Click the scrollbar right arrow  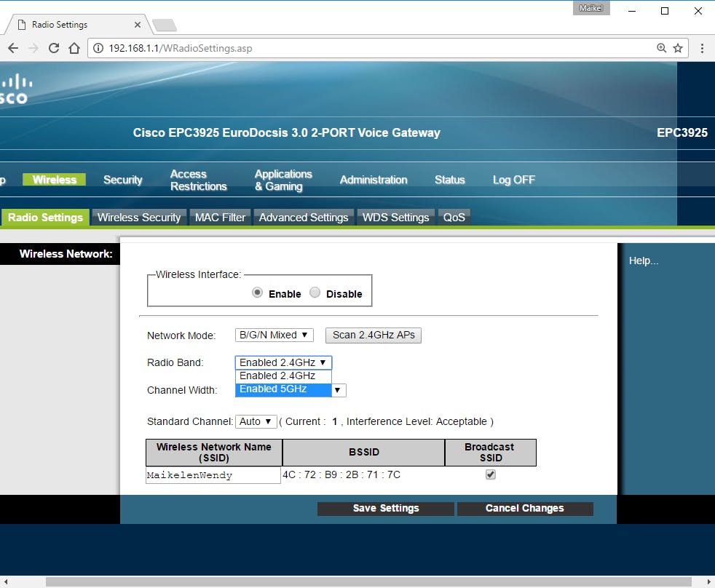pyautogui.click(x=709, y=581)
